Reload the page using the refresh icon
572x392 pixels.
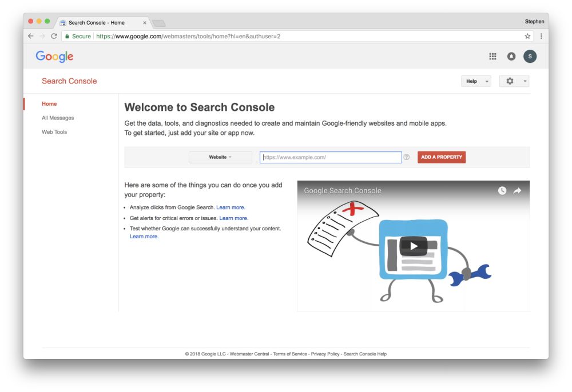tap(54, 36)
